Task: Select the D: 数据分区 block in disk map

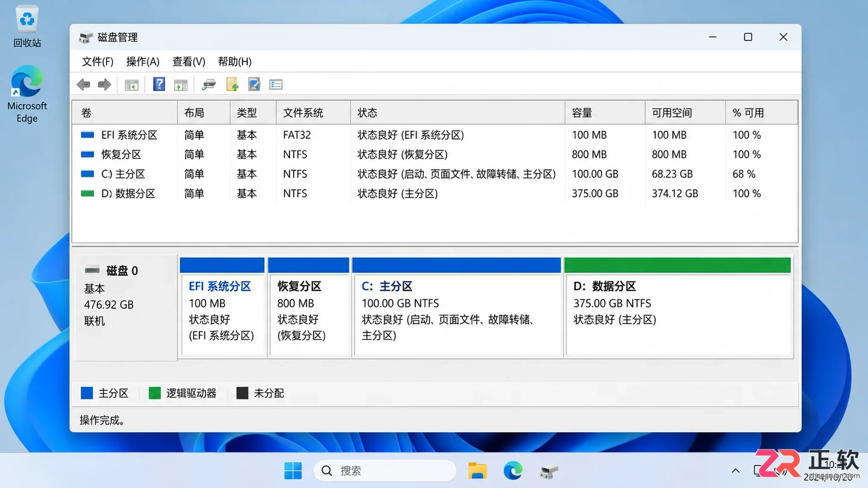Action: coord(678,307)
